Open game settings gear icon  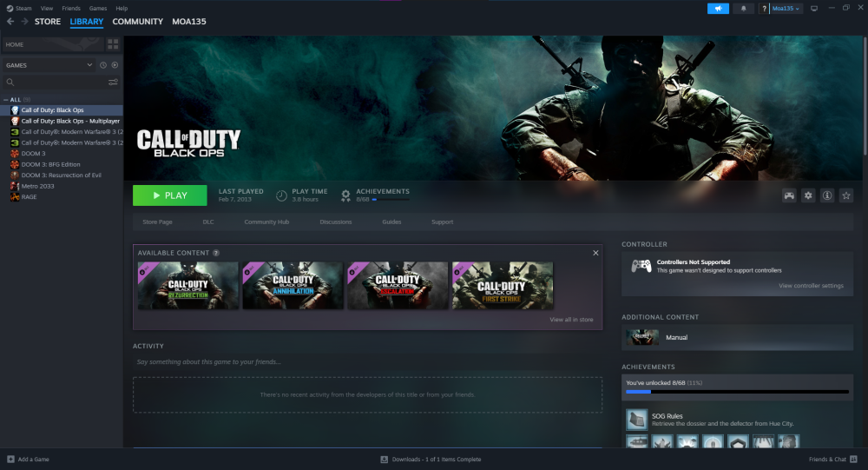pyautogui.click(x=808, y=195)
